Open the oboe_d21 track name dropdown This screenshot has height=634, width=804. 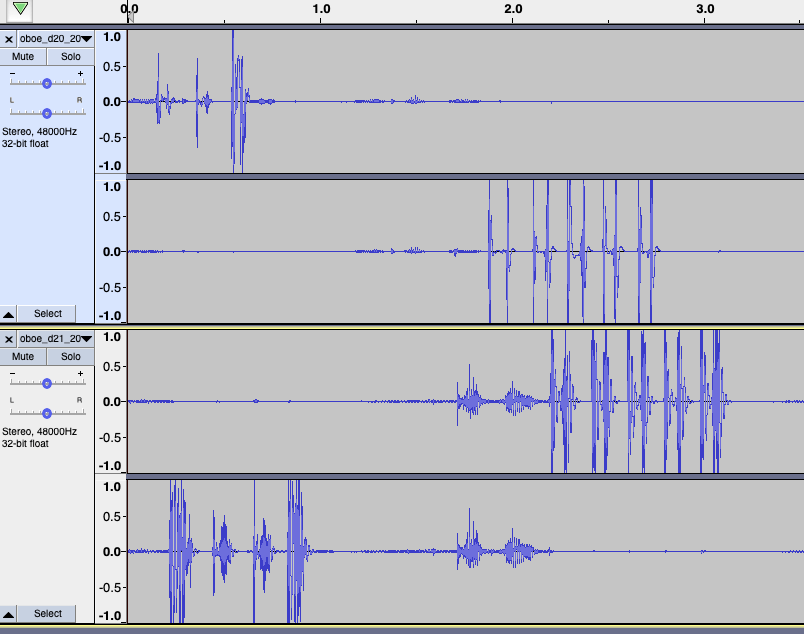56,339
